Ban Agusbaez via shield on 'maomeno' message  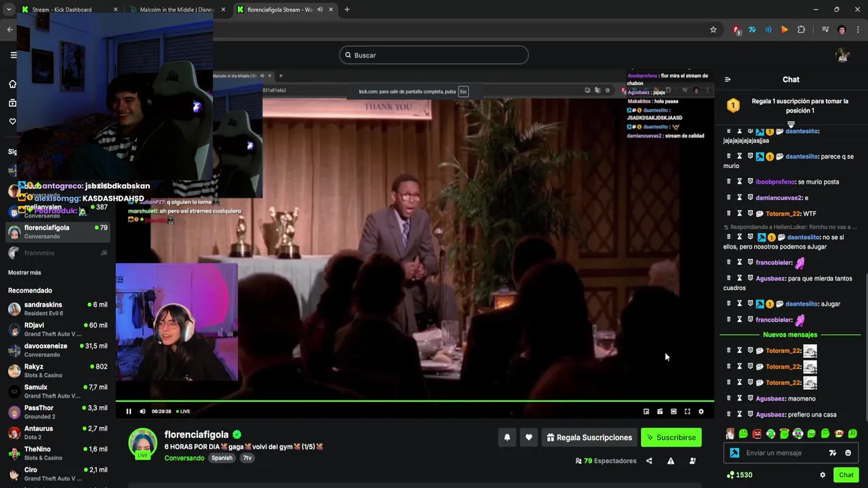[751, 399]
